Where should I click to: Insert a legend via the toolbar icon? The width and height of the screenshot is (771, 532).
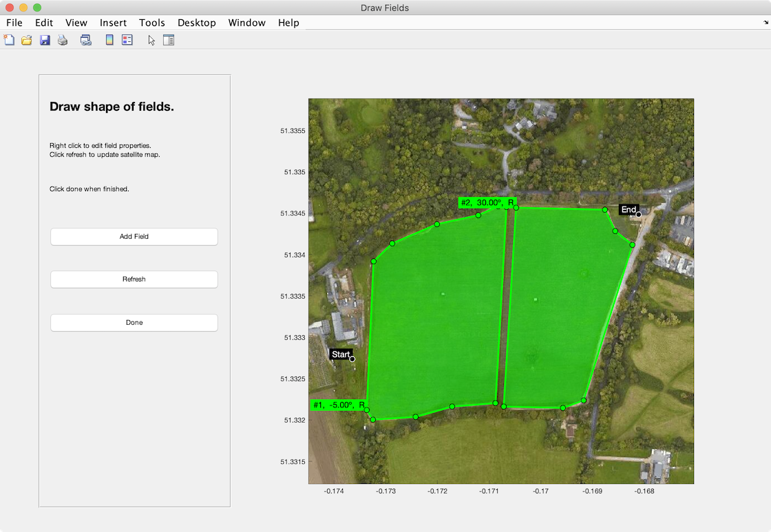pyautogui.click(x=127, y=41)
